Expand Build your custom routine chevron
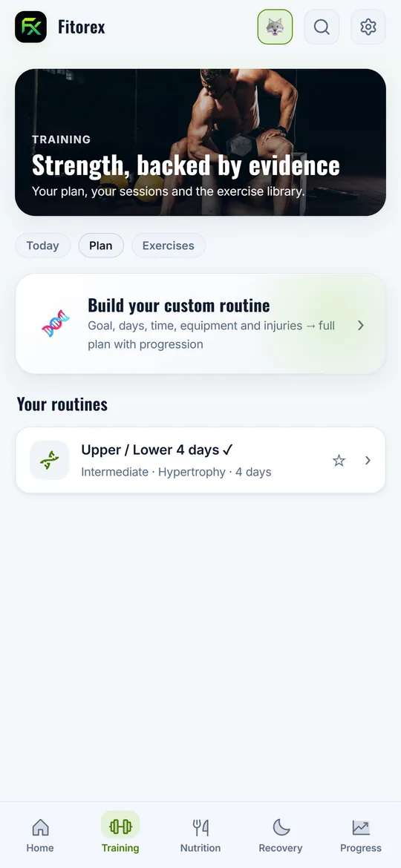Image resolution: width=401 pixels, height=868 pixels. (361, 326)
